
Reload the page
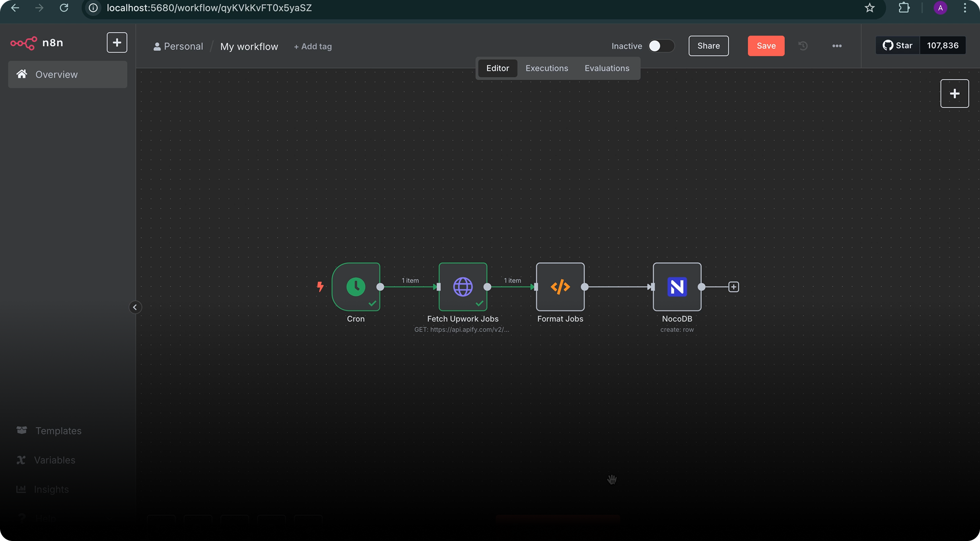64,8
